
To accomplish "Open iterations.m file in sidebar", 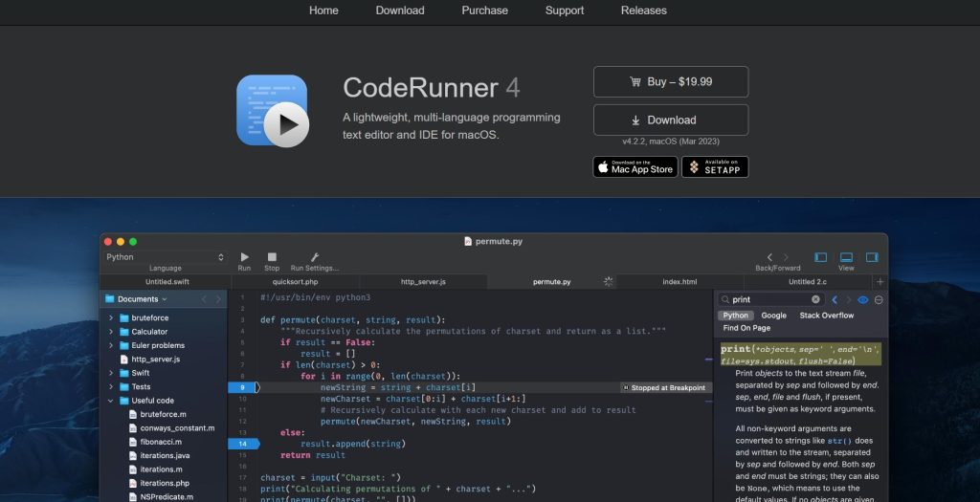I will click(x=161, y=469).
